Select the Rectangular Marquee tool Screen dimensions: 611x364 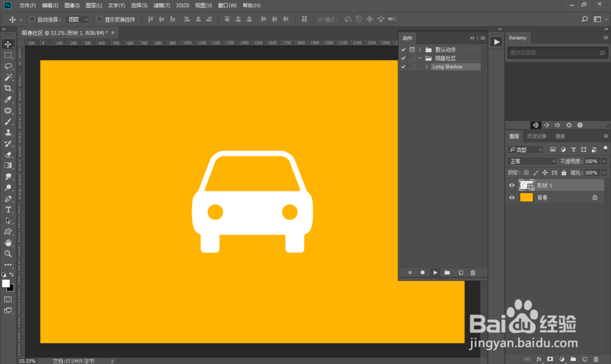click(x=8, y=56)
